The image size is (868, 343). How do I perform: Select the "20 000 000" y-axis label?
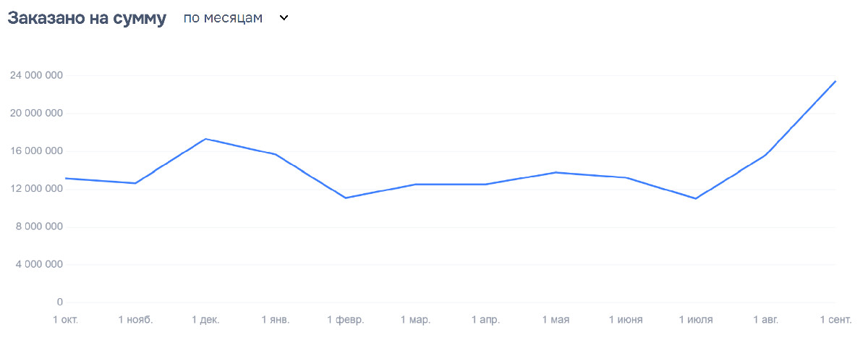(x=36, y=114)
